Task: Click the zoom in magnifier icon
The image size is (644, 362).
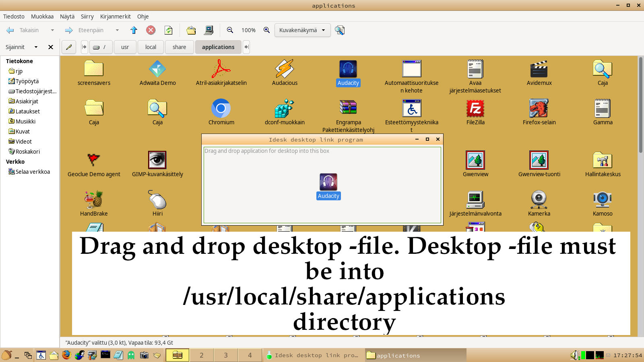Action: [x=266, y=30]
